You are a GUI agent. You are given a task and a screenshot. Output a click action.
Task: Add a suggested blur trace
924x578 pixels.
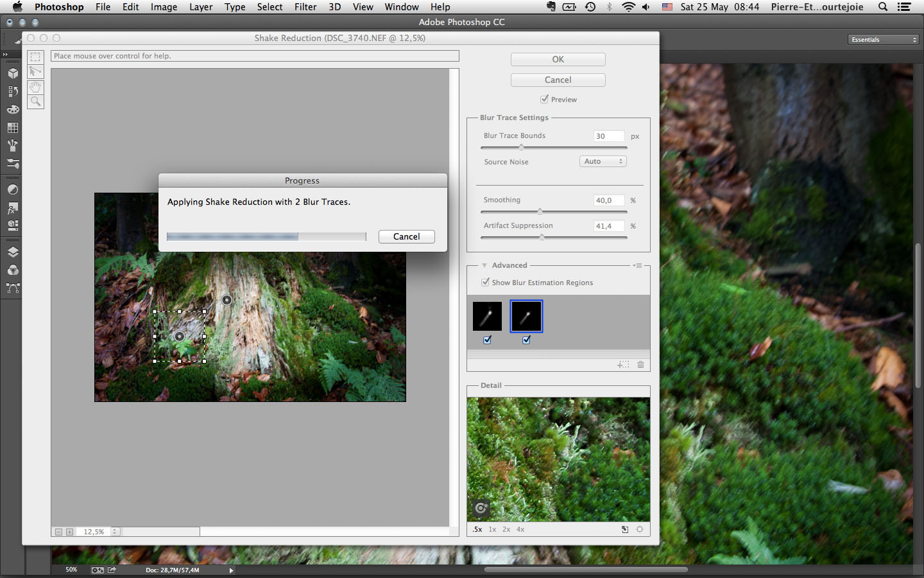(x=623, y=365)
